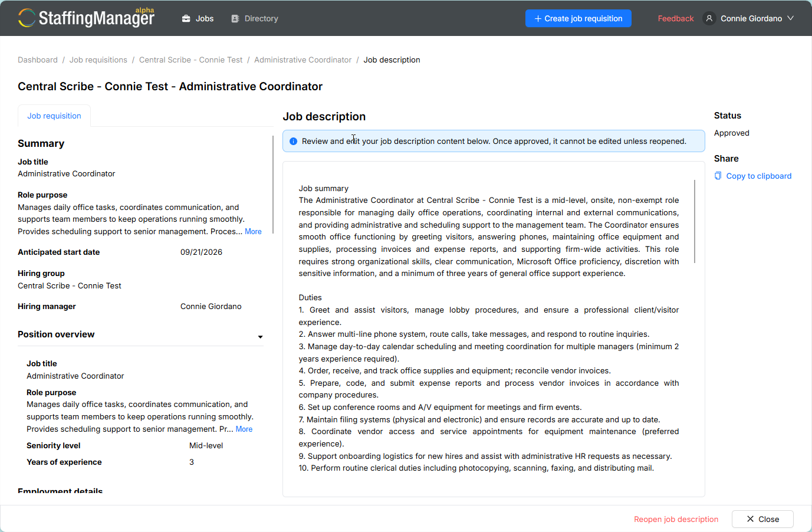Click the info icon in the review banner
Image resolution: width=812 pixels, height=532 pixels.
[293, 142]
